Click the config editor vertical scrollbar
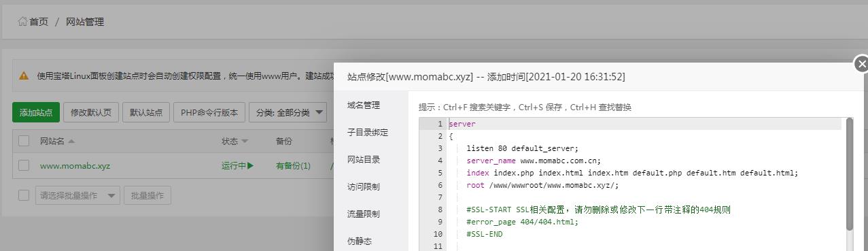This screenshot has width=868, height=251. (849, 173)
